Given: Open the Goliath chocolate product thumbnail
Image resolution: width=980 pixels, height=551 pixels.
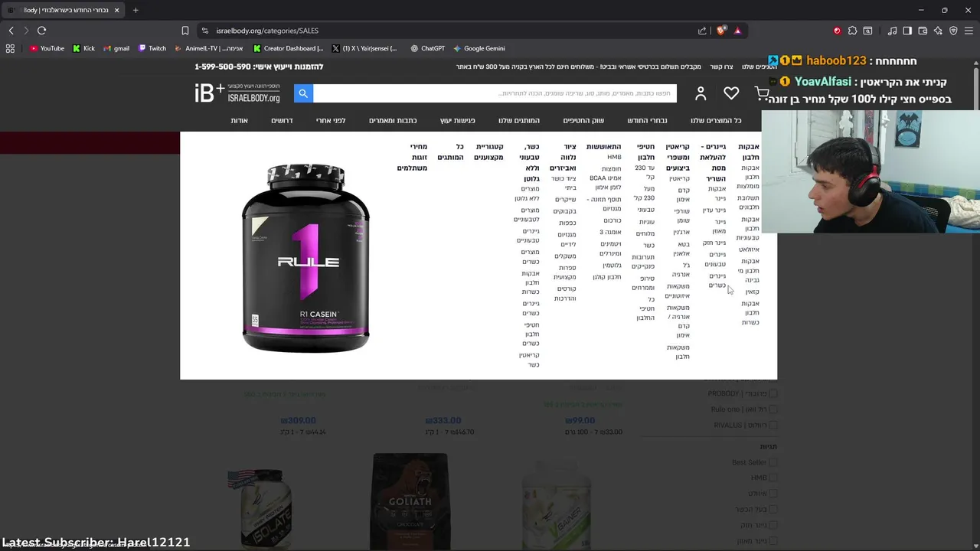Looking at the screenshot, I should (410, 500).
